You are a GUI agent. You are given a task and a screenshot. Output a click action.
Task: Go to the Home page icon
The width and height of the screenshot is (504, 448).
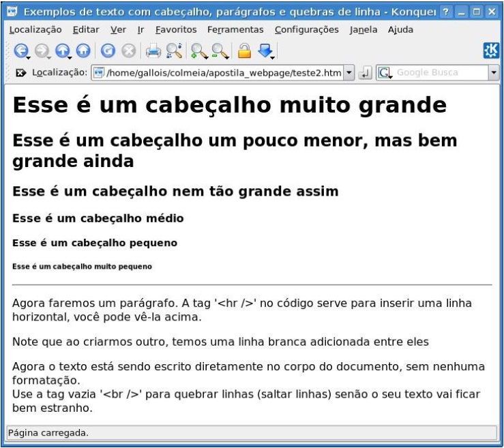click(83, 50)
